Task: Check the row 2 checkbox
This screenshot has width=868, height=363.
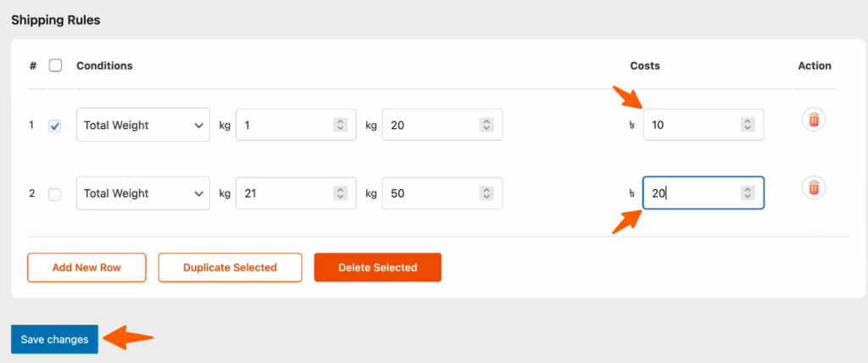Action: pyautogui.click(x=55, y=194)
